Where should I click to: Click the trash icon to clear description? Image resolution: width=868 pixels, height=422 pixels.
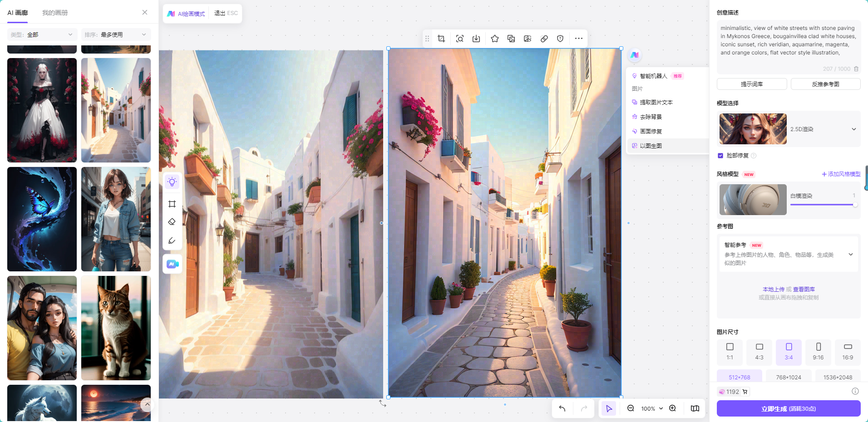pos(856,69)
